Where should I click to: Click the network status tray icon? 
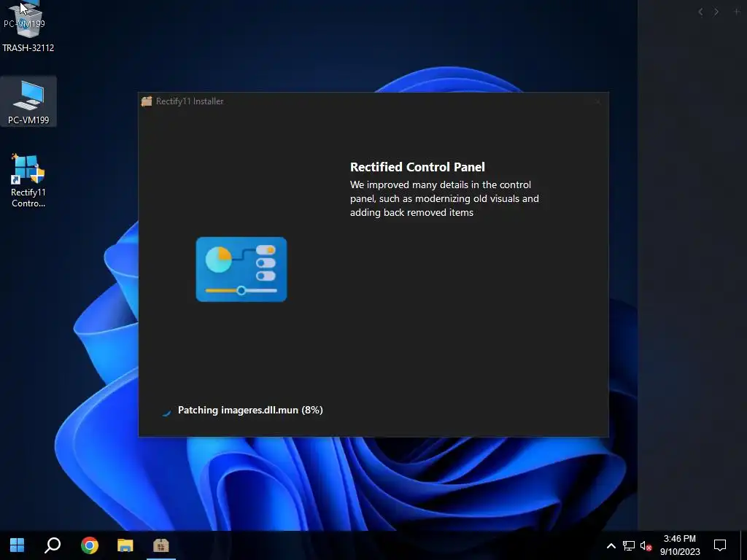629,545
